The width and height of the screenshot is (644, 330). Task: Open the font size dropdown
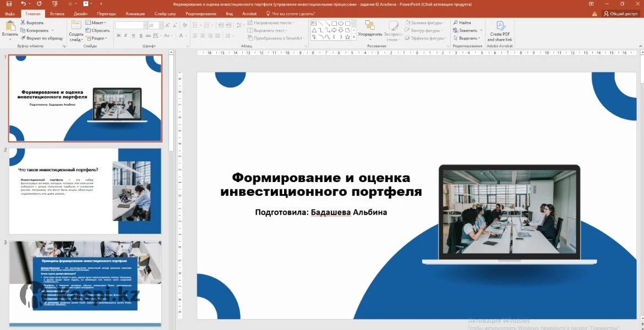(x=160, y=25)
